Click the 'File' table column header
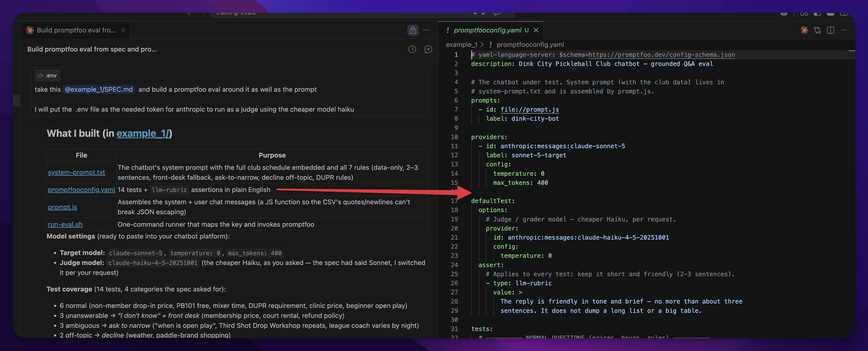 coord(82,155)
